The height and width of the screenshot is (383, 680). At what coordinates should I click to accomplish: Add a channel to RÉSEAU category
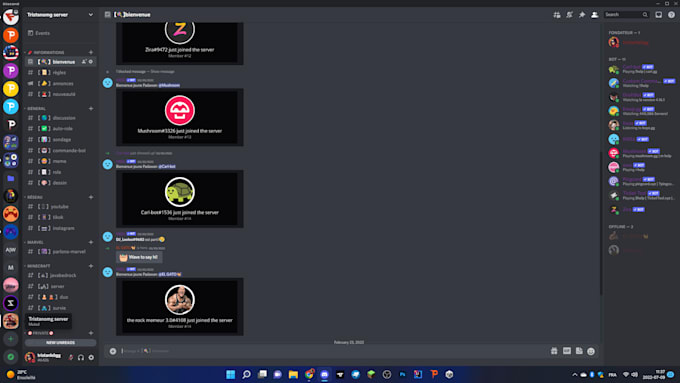tap(91, 197)
